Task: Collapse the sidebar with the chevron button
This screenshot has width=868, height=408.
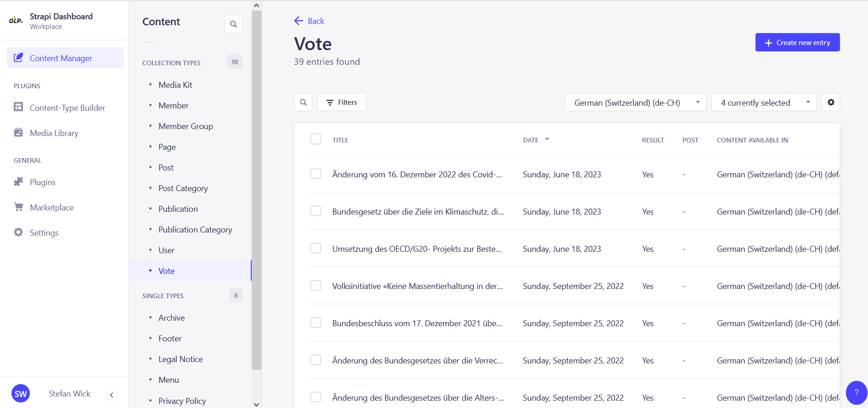Action: (112, 395)
